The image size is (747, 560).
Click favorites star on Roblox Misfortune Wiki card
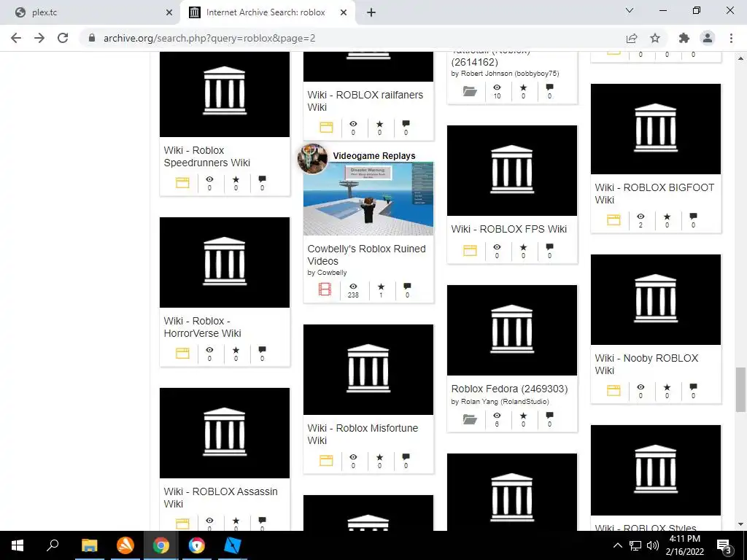point(379,457)
